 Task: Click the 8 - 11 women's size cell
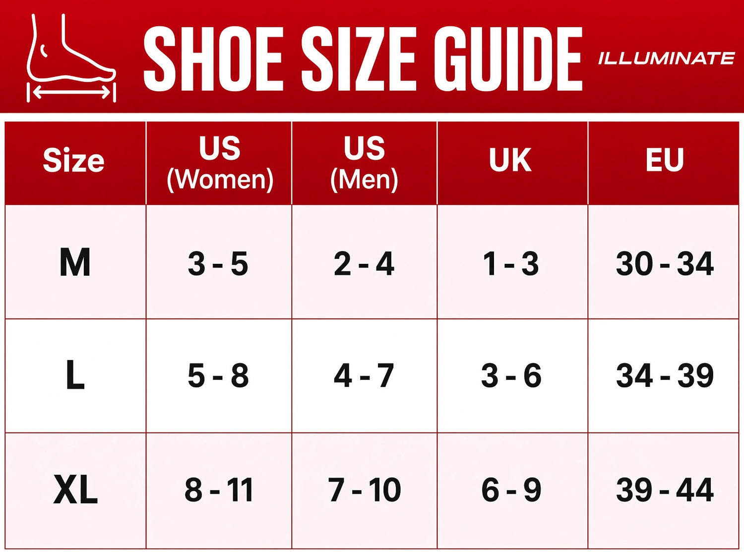pos(219,491)
